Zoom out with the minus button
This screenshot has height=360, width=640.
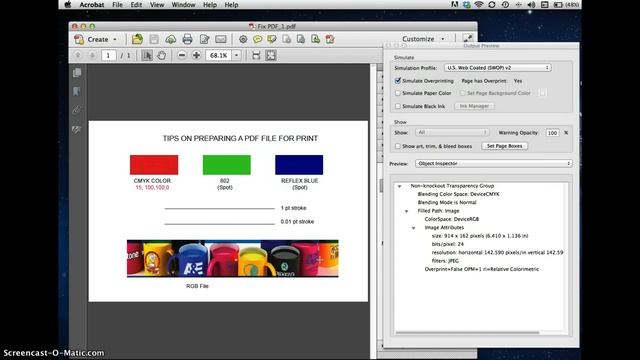click(182, 55)
